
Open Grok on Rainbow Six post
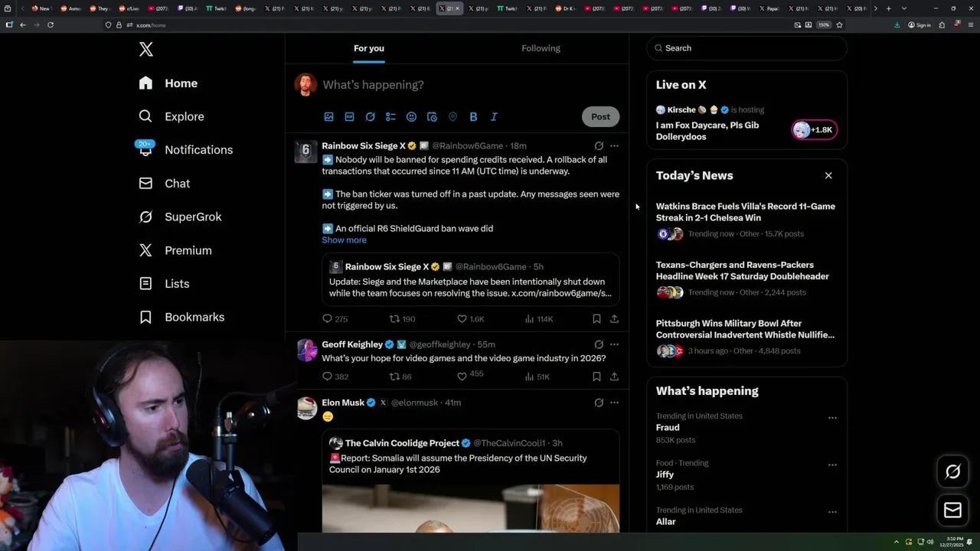click(x=599, y=146)
